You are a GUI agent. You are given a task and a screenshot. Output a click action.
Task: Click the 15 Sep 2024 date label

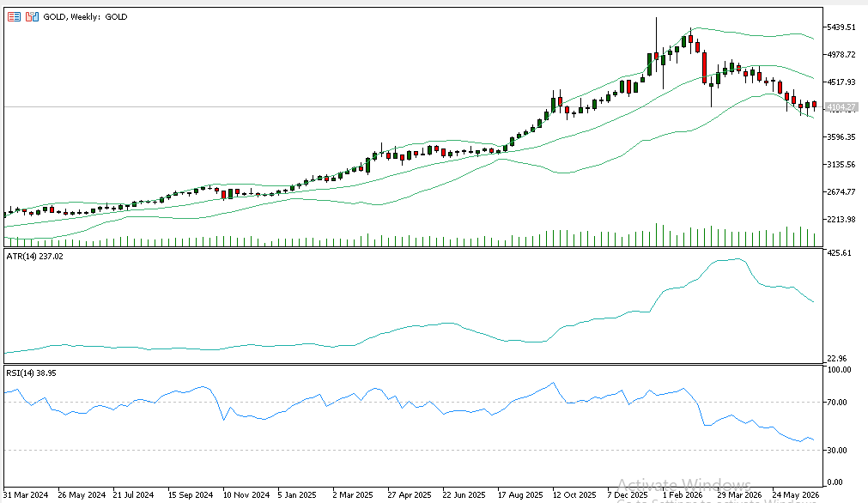[190, 494]
